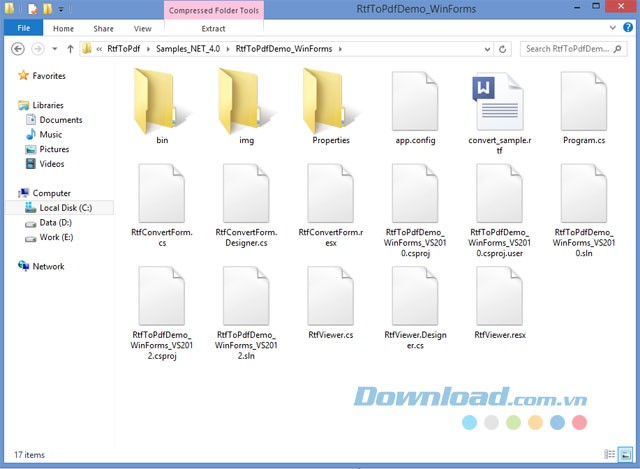Screen dimensions: 640x469
Task: Click the search magnifier icon
Action: [x=618, y=49]
